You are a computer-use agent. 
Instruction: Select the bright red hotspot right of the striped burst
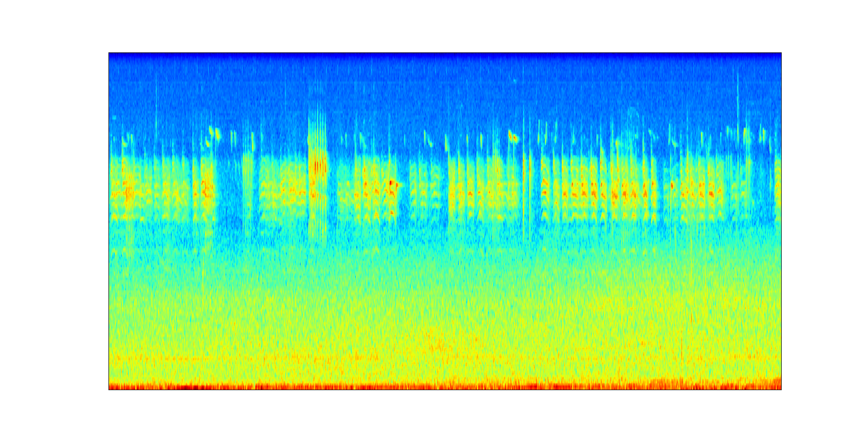392,183
